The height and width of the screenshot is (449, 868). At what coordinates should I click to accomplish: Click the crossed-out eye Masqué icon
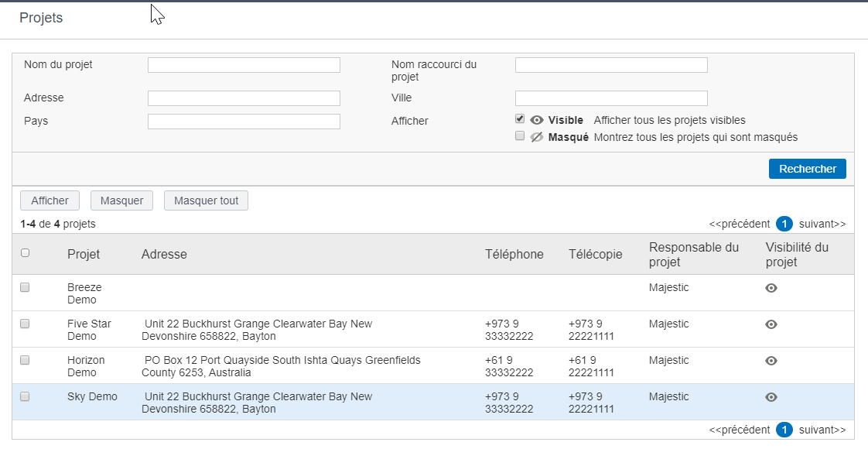click(536, 137)
